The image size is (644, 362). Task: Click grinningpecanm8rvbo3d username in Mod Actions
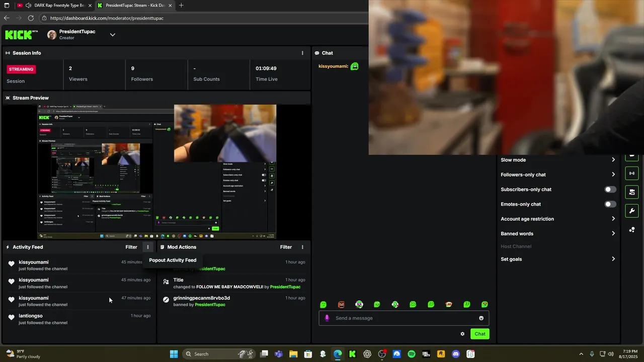[x=201, y=298]
